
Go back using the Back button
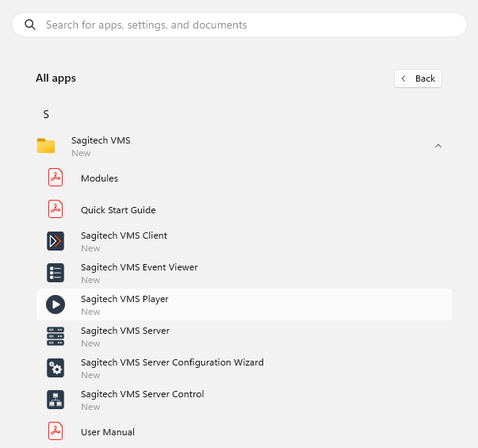418,78
